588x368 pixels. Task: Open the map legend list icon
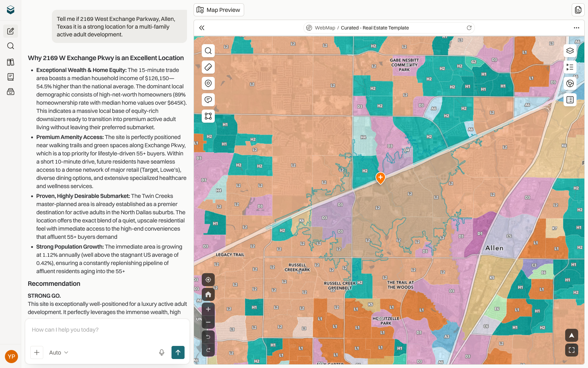coord(570,67)
